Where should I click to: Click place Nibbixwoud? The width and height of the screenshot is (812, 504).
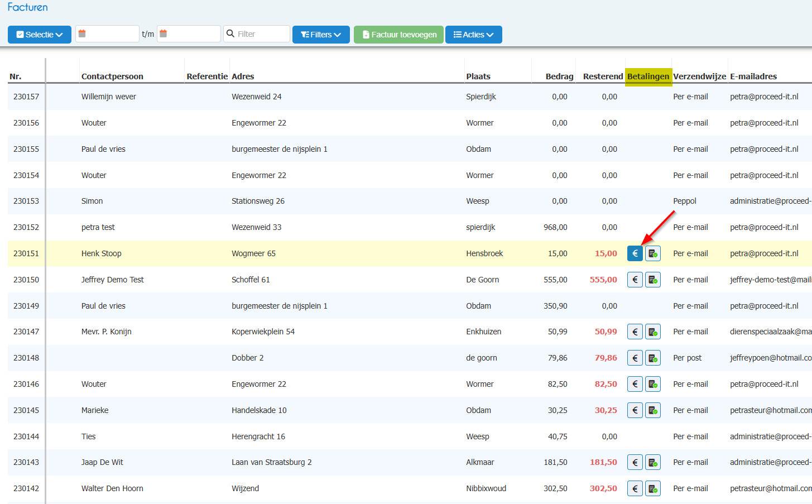click(x=486, y=488)
